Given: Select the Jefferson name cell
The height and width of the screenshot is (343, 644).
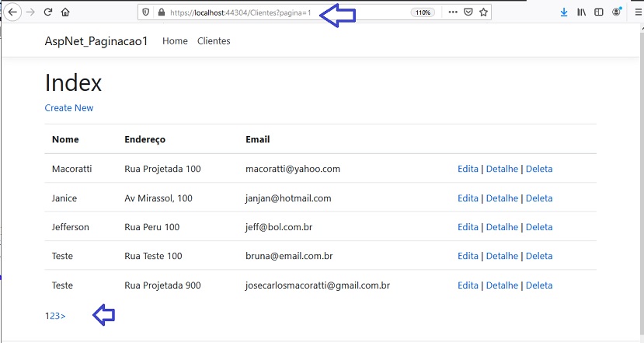Looking at the screenshot, I should [x=70, y=227].
